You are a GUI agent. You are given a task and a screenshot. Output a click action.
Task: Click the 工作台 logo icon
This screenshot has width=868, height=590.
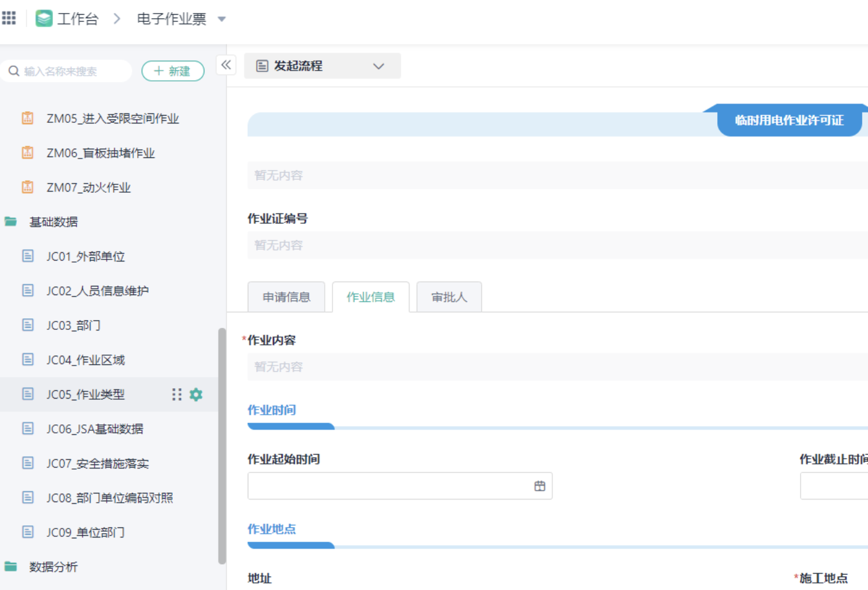(44, 19)
